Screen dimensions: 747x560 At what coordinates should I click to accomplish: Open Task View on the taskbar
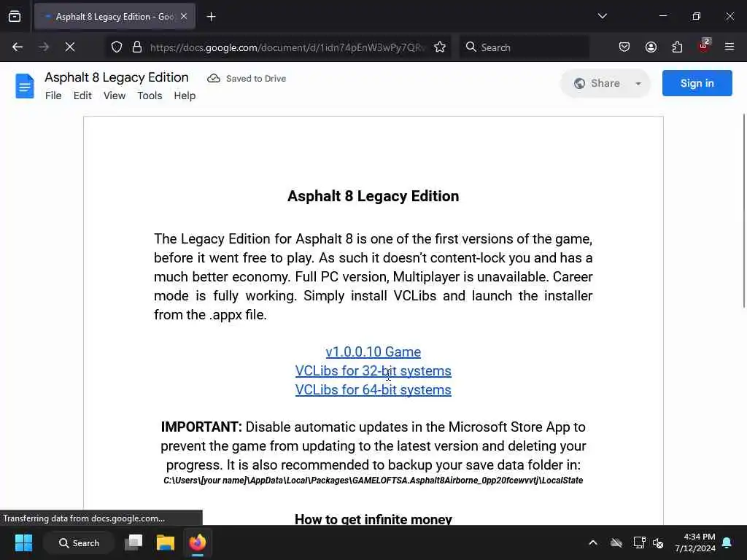coord(133,542)
